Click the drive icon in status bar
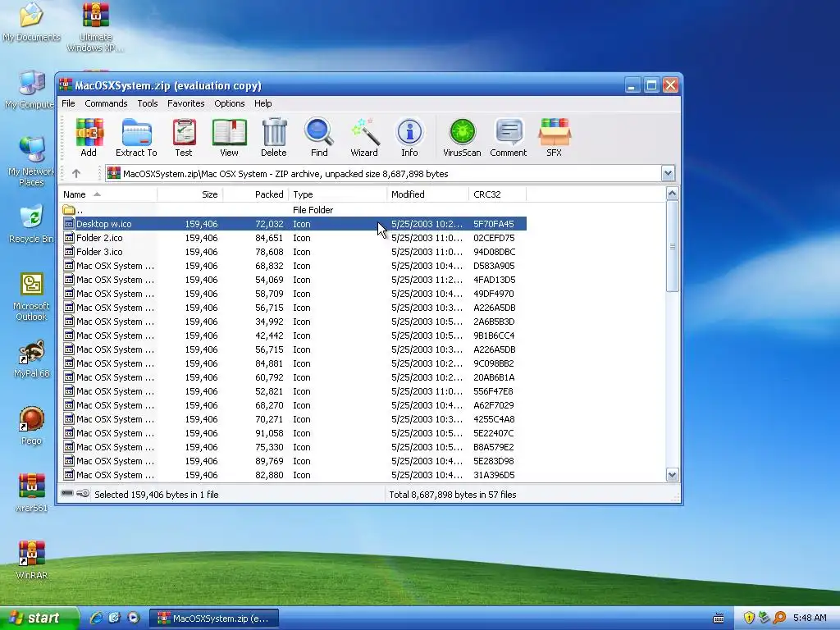840x630 pixels. click(x=67, y=493)
